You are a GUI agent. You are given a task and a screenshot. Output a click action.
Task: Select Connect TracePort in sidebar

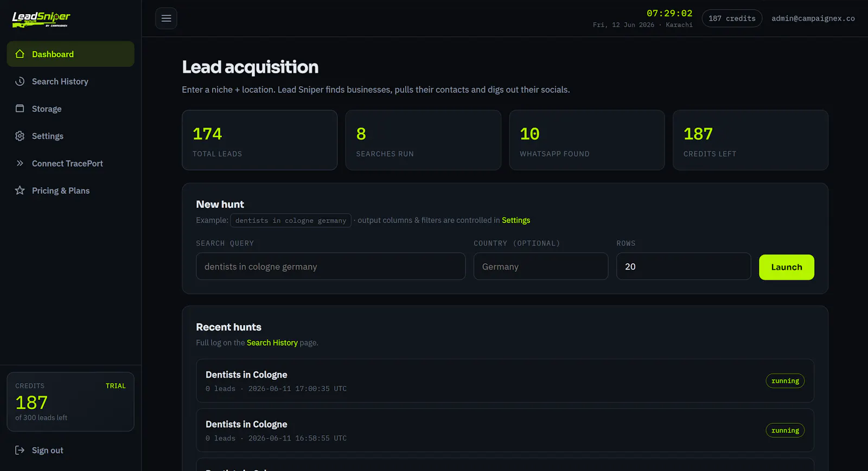pos(71,163)
